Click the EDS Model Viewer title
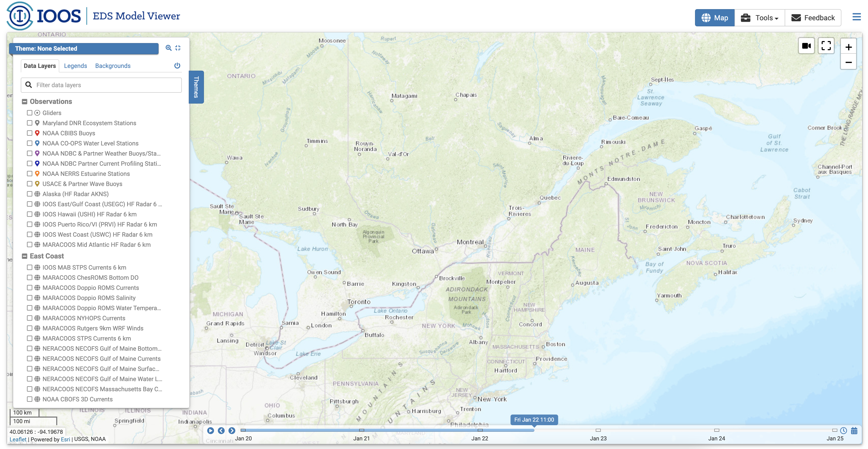 click(136, 16)
